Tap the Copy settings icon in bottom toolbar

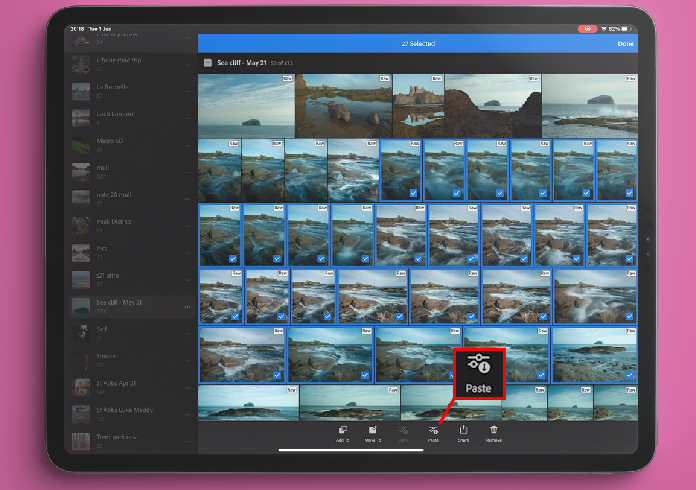coord(402,430)
